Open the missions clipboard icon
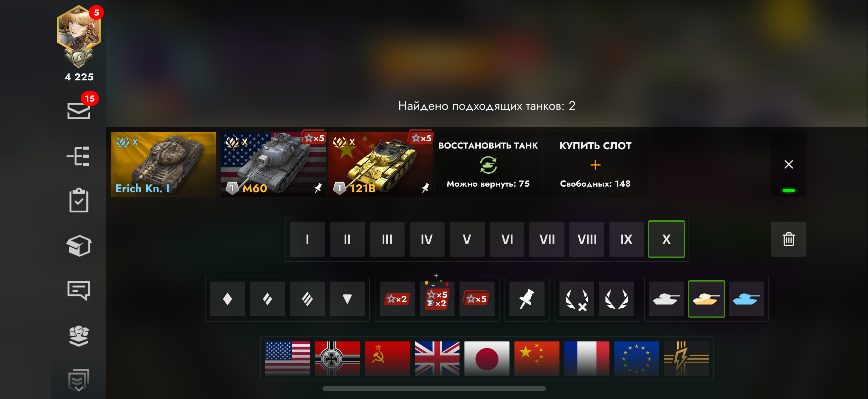The width and height of the screenshot is (868, 399). click(79, 200)
